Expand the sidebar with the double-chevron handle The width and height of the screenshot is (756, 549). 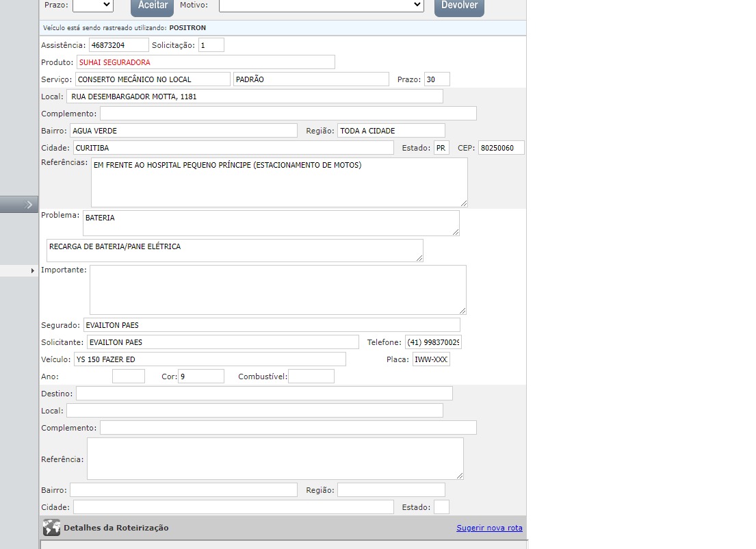pyautogui.click(x=19, y=205)
